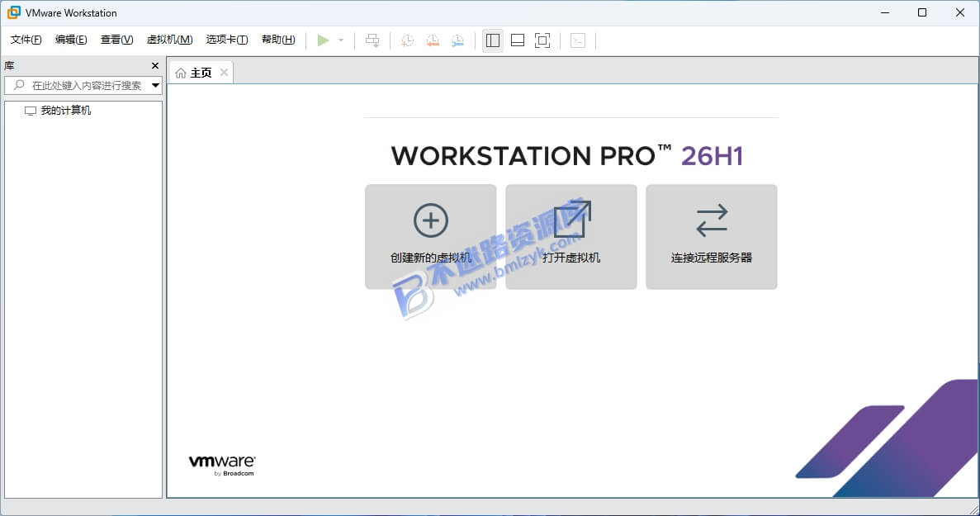980x516 pixels.
Task: Close the VMware Workstation window
Action: pos(960,12)
